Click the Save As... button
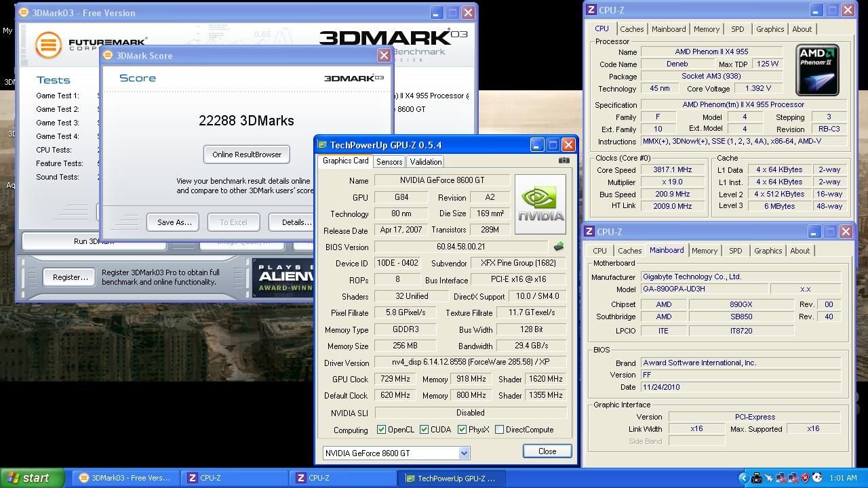Screen dimensions: 868x488 tap(174, 222)
